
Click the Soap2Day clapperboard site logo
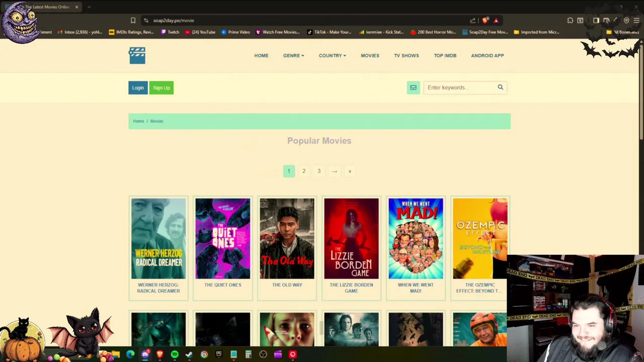click(137, 55)
